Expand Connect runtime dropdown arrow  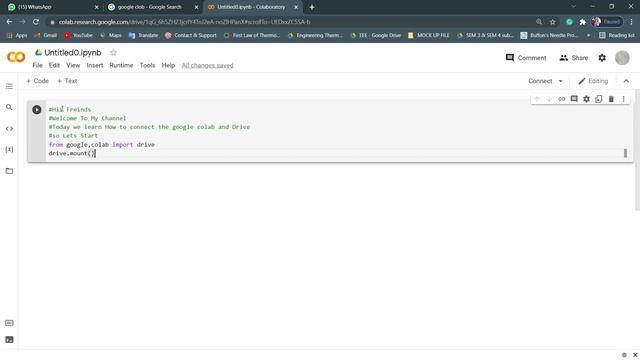point(560,81)
